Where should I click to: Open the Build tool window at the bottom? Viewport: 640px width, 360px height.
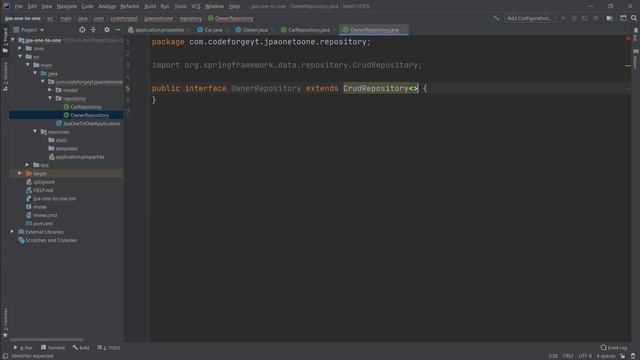[81, 348]
